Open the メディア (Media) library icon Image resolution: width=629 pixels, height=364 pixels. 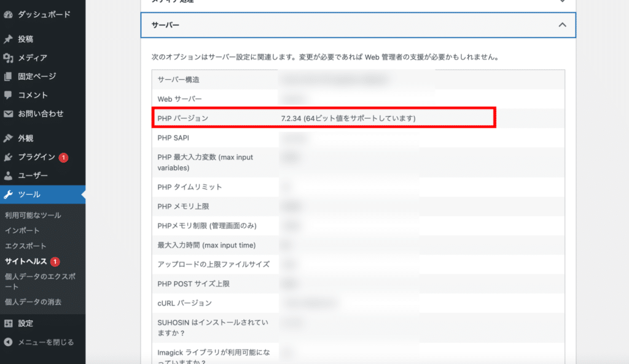8,57
